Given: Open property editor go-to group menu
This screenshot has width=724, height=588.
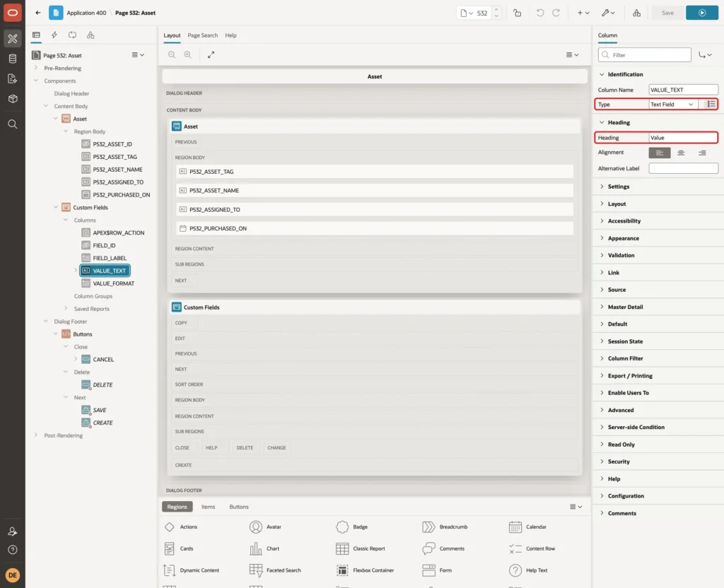Looking at the screenshot, I should click(705, 55).
